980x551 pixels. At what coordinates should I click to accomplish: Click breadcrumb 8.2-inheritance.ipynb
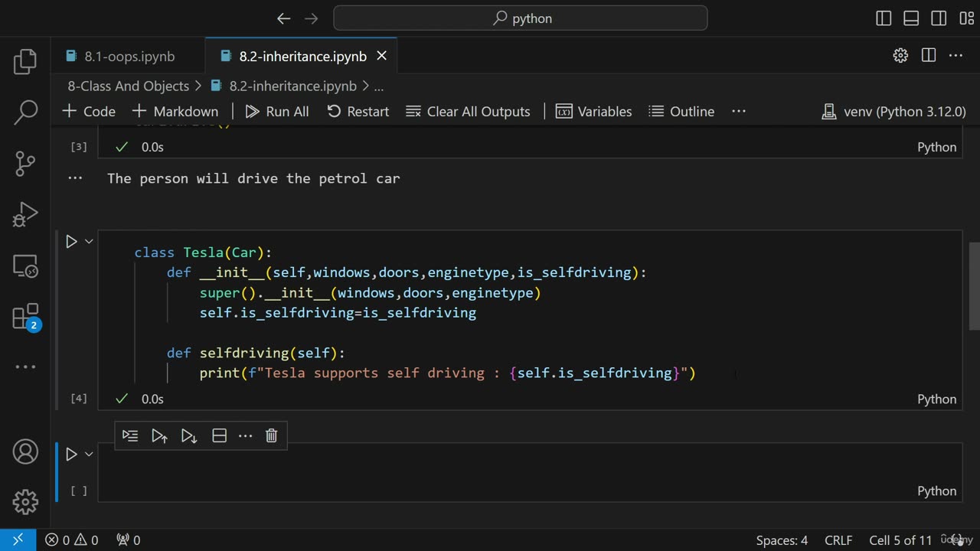pos(292,86)
